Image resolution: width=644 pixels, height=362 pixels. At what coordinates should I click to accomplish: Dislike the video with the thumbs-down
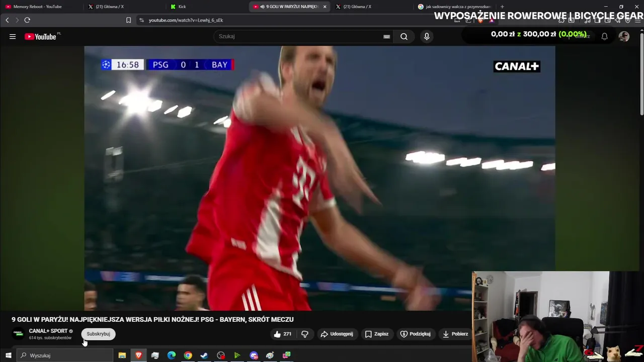click(305, 334)
